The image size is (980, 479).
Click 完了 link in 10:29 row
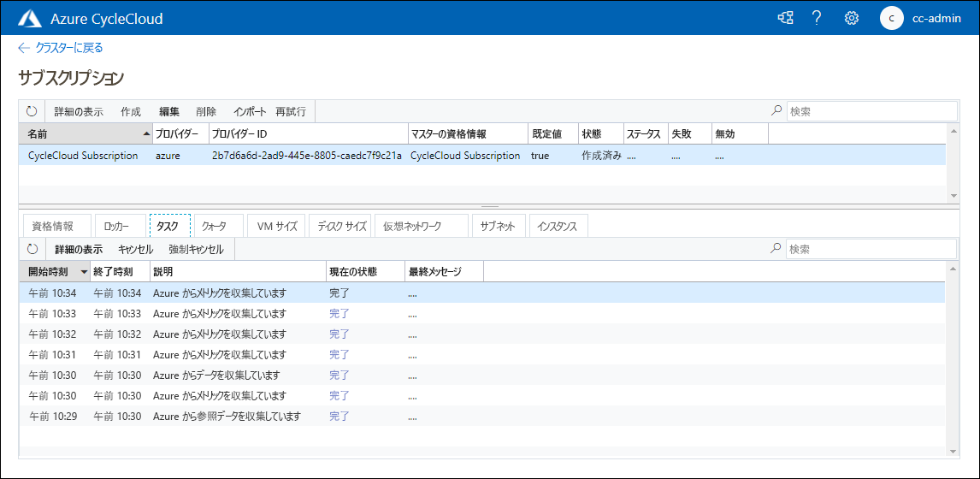(x=339, y=416)
